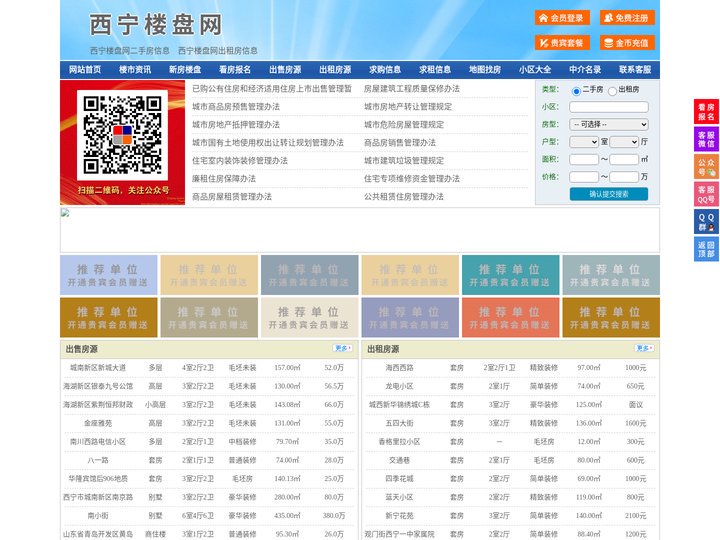Open 中介名录 navigation item
Viewport: 720px width, 540px height.
point(585,70)
